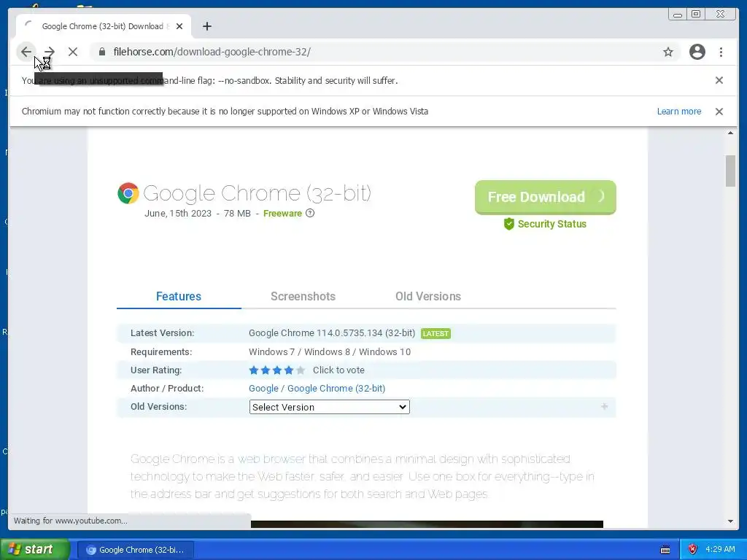Click the plus icon in Old Versions row
This screenshot has height=560, width=747.
[x=604, y=406]
